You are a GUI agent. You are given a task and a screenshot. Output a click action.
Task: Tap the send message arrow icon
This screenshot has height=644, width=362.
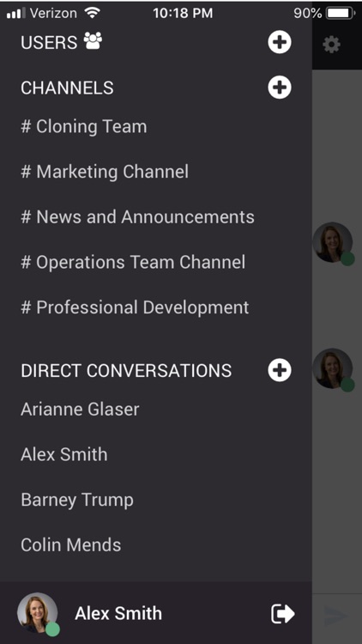pyautogui.click(x=337, y=616)
